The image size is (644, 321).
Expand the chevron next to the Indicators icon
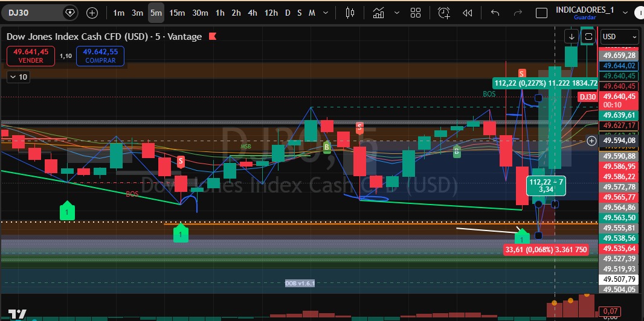(x=396, y=13)
